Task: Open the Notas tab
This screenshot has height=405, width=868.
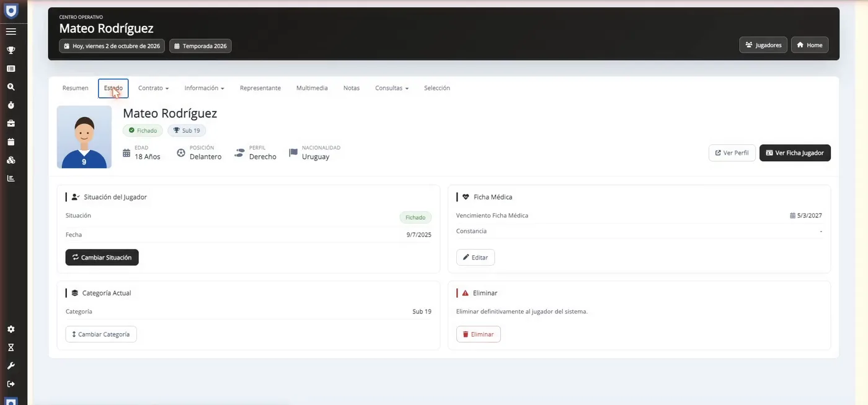Action: coord(352,88)
